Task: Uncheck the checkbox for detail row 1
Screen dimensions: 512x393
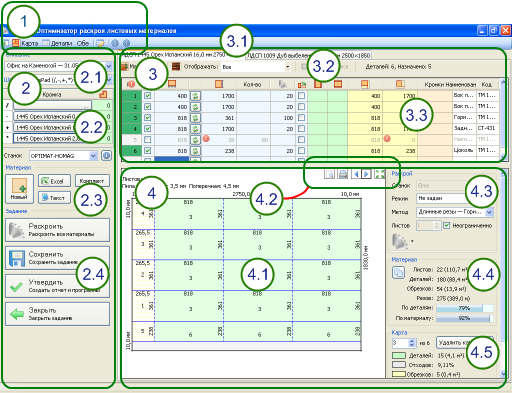Action: tap(147, 96)
